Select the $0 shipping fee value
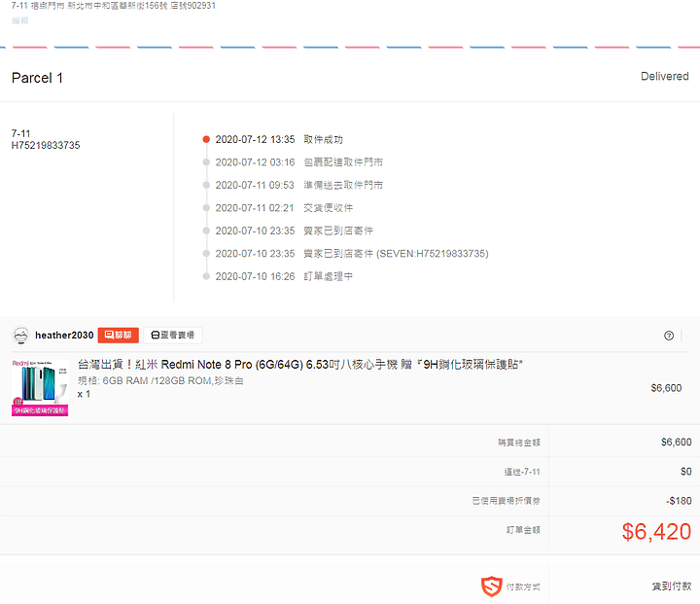This screenshot has width=700, height=604. [x=685, y=472]
